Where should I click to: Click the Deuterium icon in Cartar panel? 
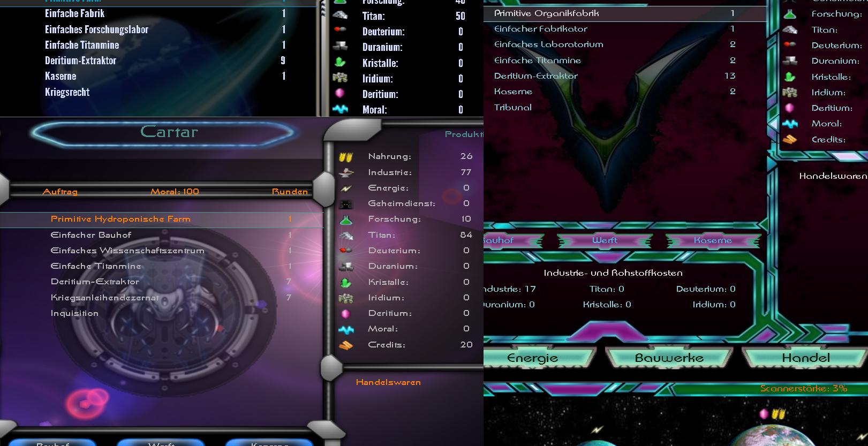346,251
